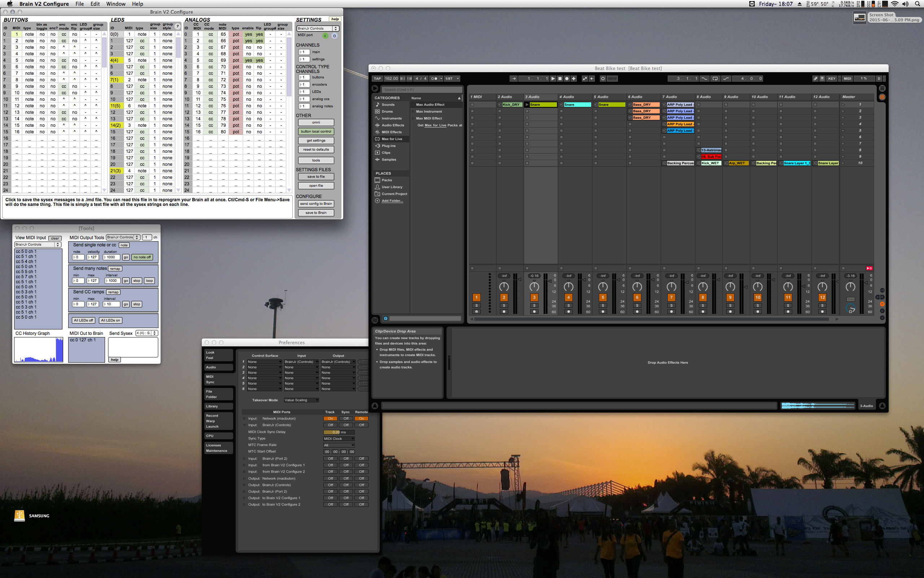Toggle Track for Network (macbuton) input
This screenshot has width=924, height=578.
tap(330, 418)
